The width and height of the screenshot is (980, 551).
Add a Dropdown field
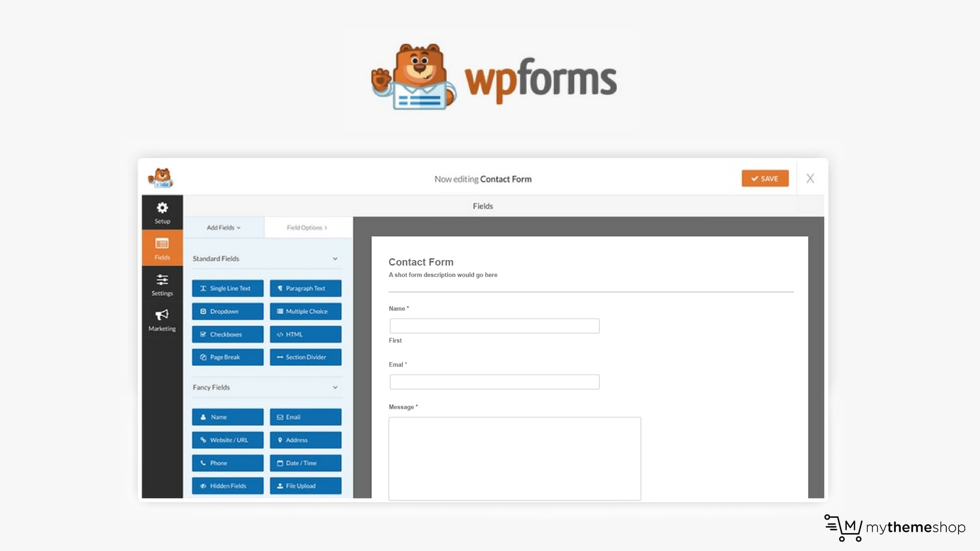click(228, 311)
